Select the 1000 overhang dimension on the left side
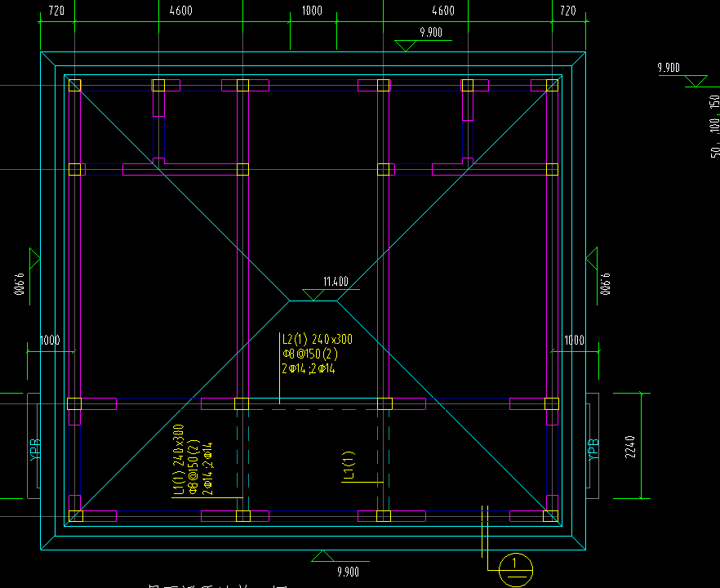 point(50,340)
